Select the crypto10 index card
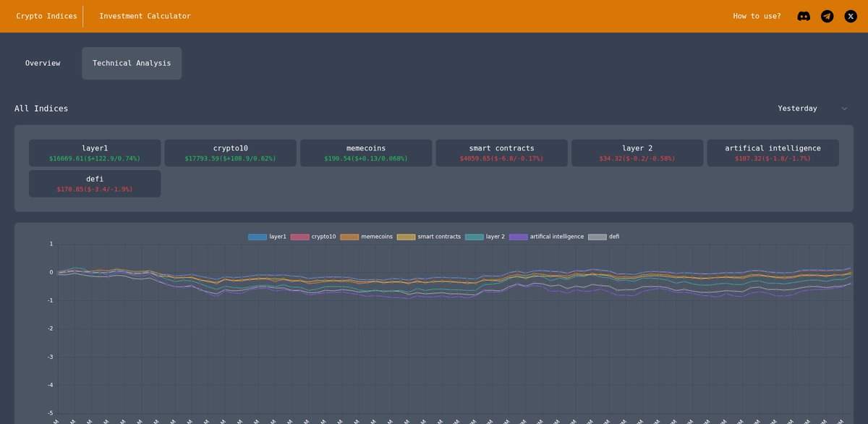 pyautogui.click(x=230, y=153)
